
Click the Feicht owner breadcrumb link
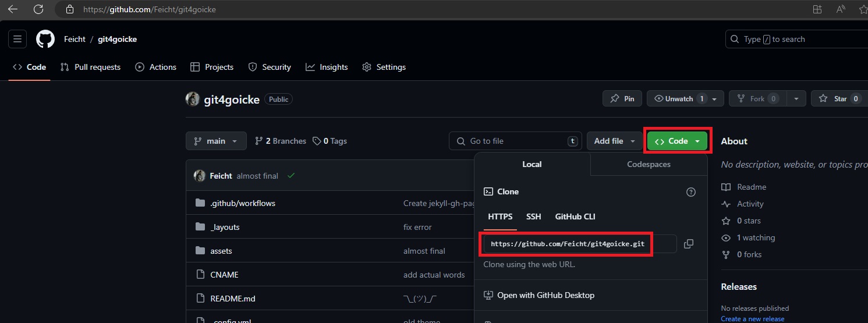click(x=75, y=39)
